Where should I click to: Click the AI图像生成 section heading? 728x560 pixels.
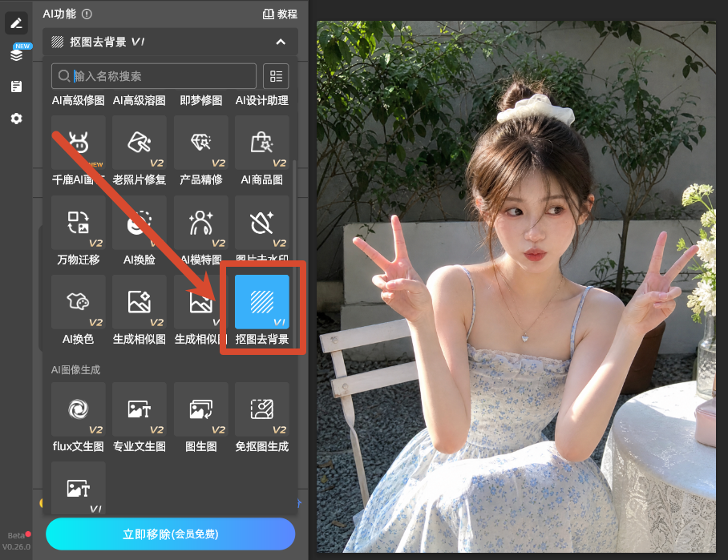[x=75, y=370]
